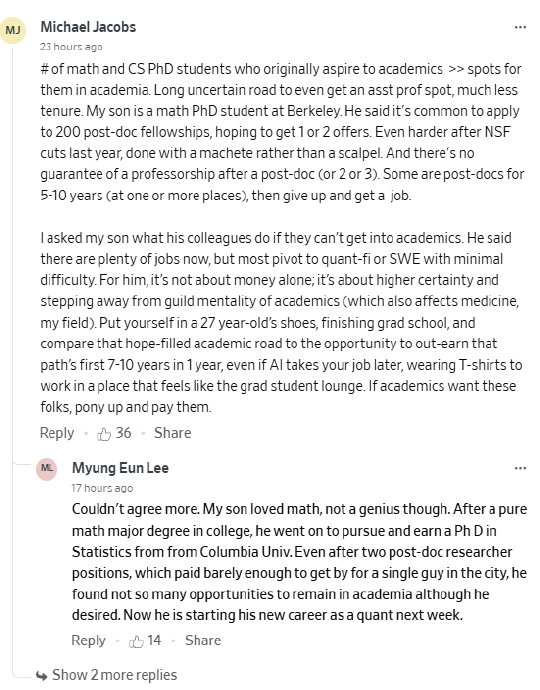Open the Myung Eun Lee profile name
Viewport: 540px width, 690px height.
(120, 468)
